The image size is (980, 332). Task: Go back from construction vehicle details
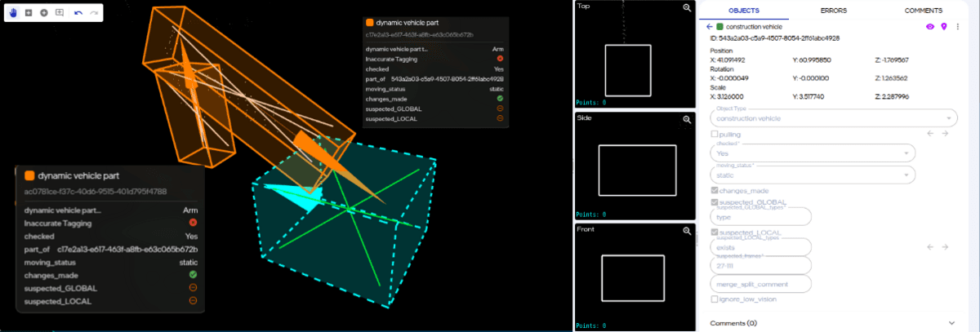point(709,27)
